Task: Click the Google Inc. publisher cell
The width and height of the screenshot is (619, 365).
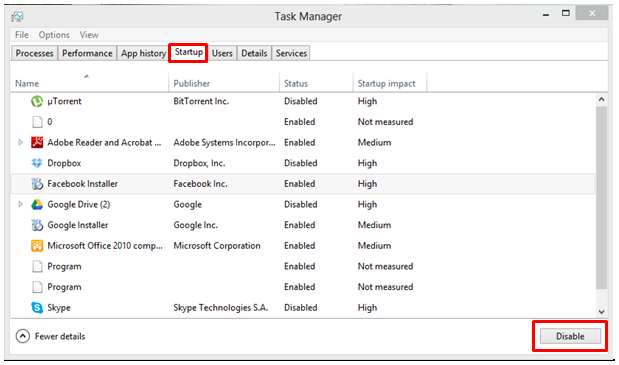Action: pyautogui.click(x=195, y=225)
